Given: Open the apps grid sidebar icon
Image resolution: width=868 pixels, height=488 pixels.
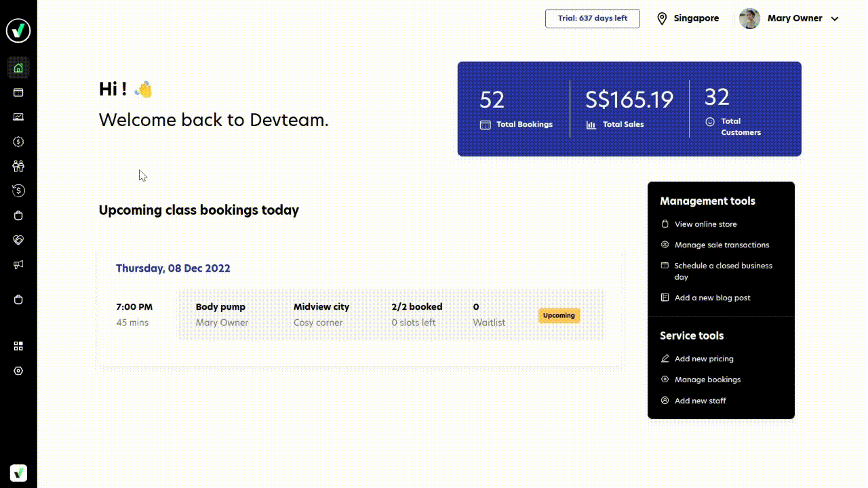Looking at the screenshot, I should coord(18,346).
